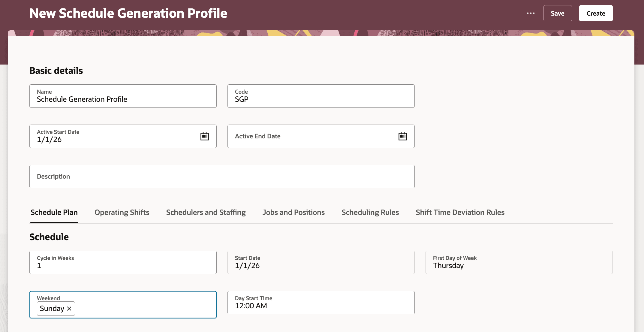This screenshot has width=644, height=332.
Task: Click the Save button
Action: click(x=558, y=13)
